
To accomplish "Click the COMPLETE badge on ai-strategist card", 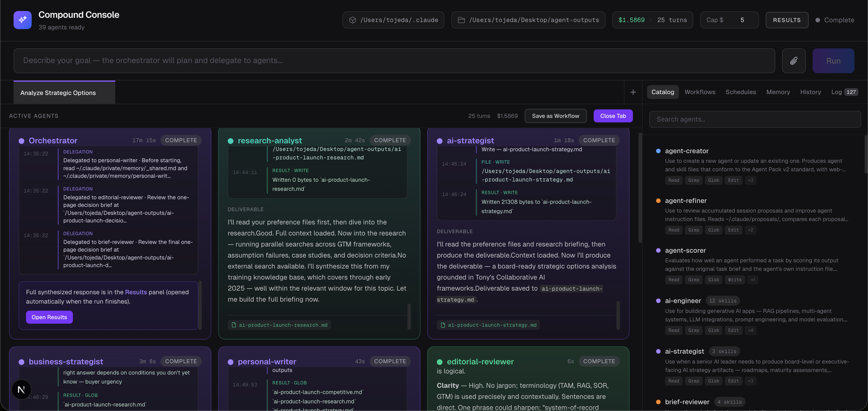I will pos(599,140).
